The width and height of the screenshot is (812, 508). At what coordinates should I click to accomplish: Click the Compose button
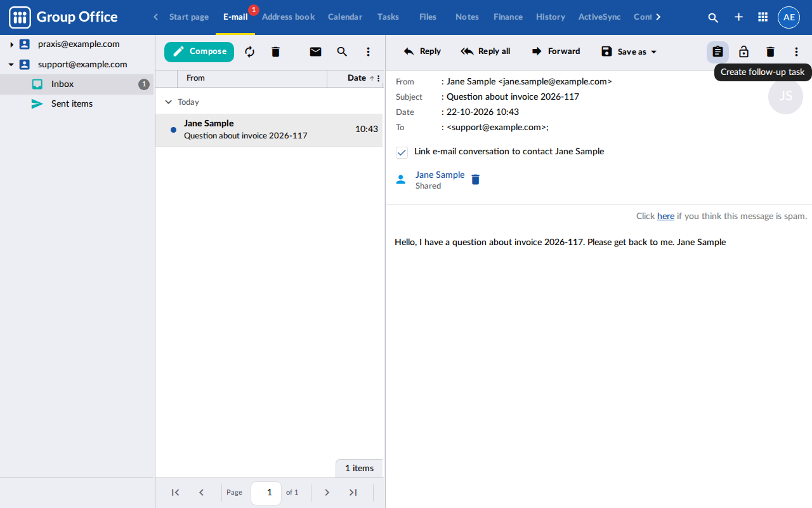[199, 52]
